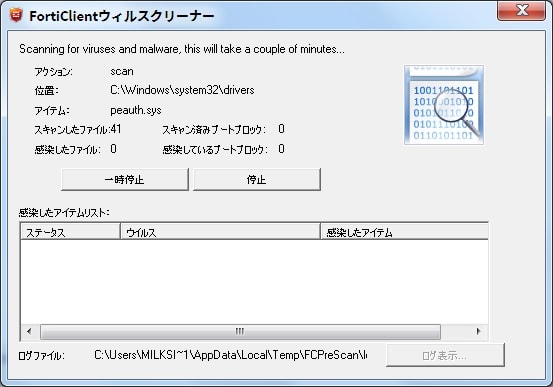
Task: Click the 'Scanning for viruses and malware' message
Action: click(182, 49)
